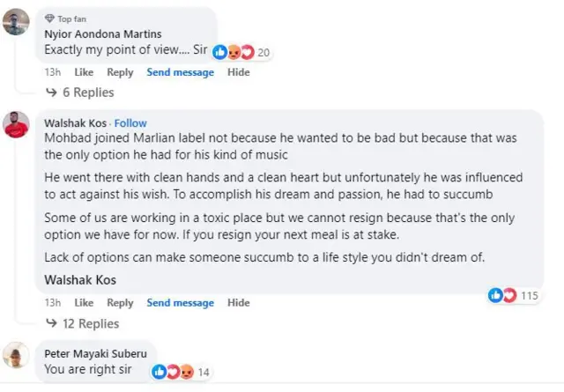Like Walshak Kos' comment
The image size is (564, 392).
[x=84, y=303]
